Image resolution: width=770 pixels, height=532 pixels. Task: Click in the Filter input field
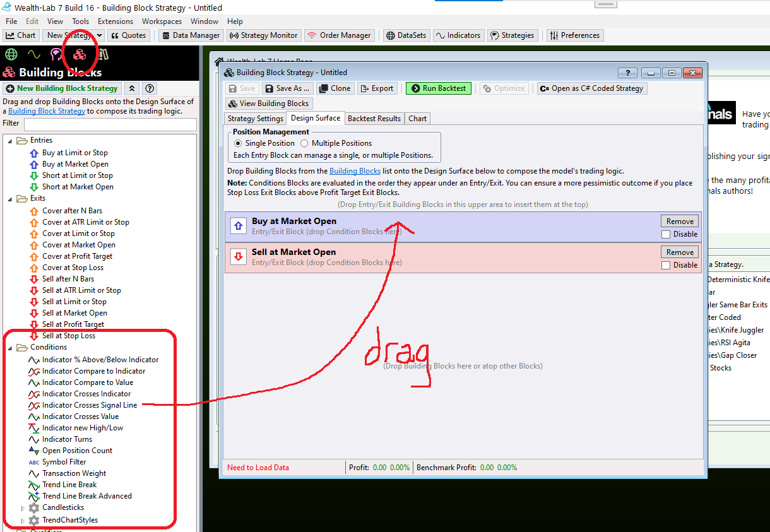110,124
